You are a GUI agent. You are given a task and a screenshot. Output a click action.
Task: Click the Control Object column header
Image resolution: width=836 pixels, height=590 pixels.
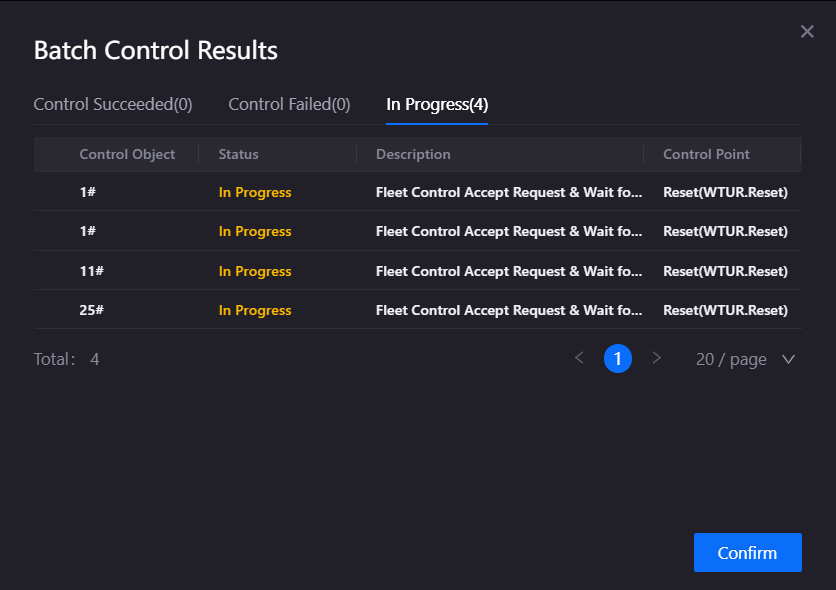127,154
